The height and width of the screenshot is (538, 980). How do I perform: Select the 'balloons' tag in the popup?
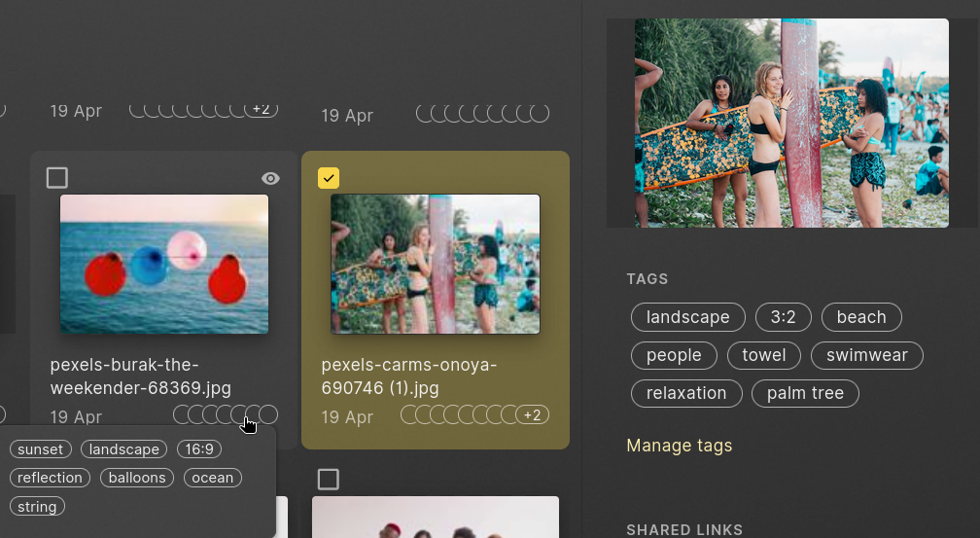coord(137,478)
